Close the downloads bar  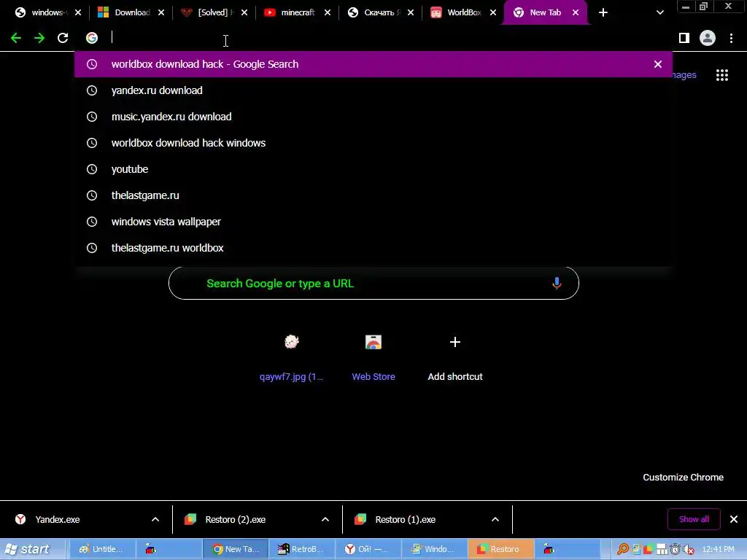pos(734,519)
